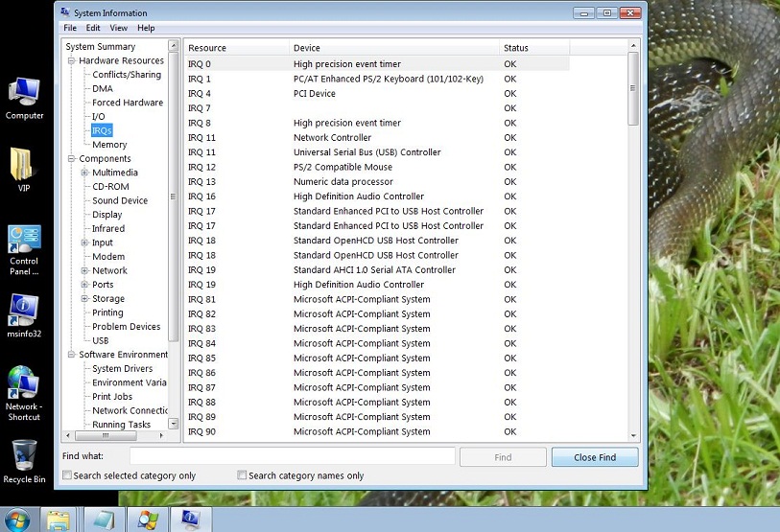
Task: Select the IRQ 4 PCI Device row
Action: (x=377, y=94)
